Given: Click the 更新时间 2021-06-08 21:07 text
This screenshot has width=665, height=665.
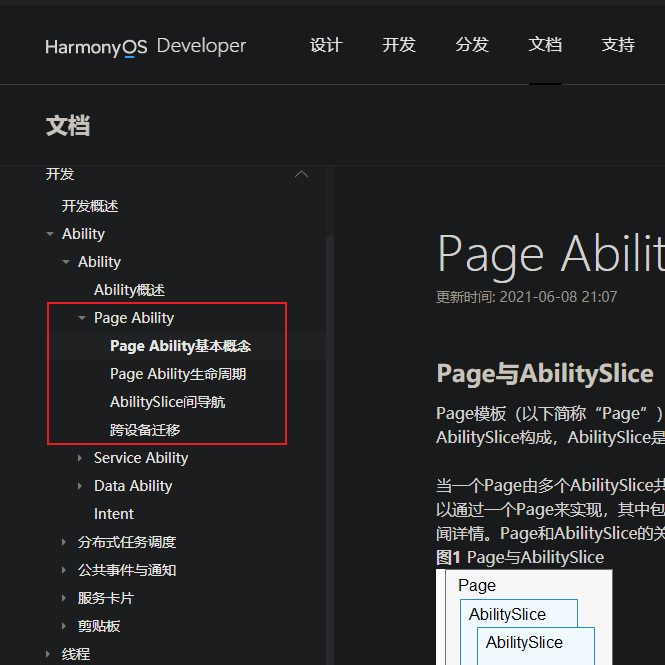Looking at the screenshot, I should pos(527,297).
